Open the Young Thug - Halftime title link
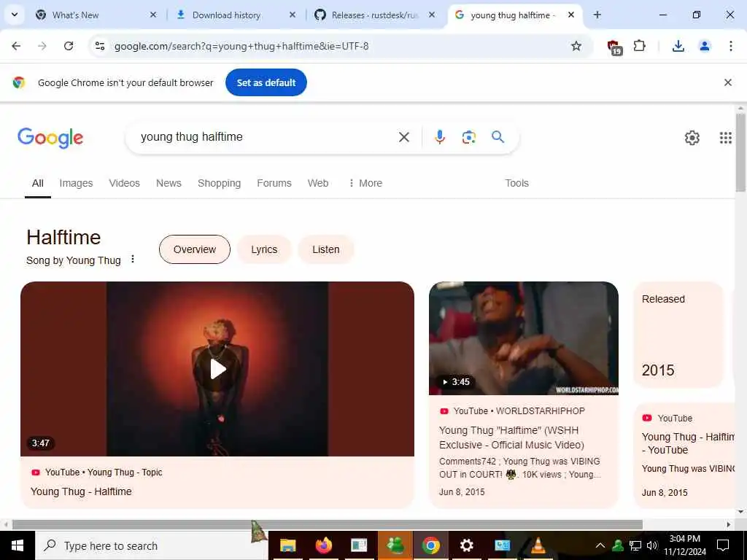The image size is (747, 560). coord(81,491)
